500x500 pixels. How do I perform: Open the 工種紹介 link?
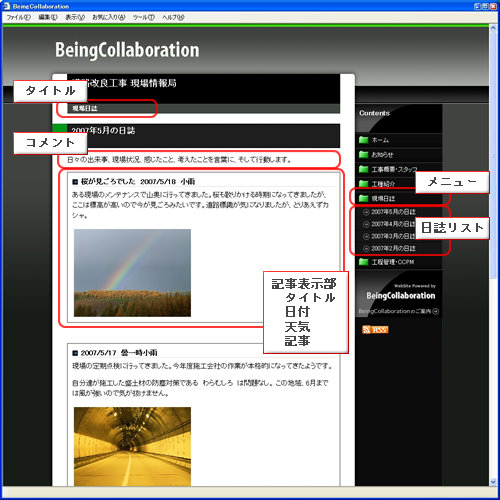coord(383,184)
